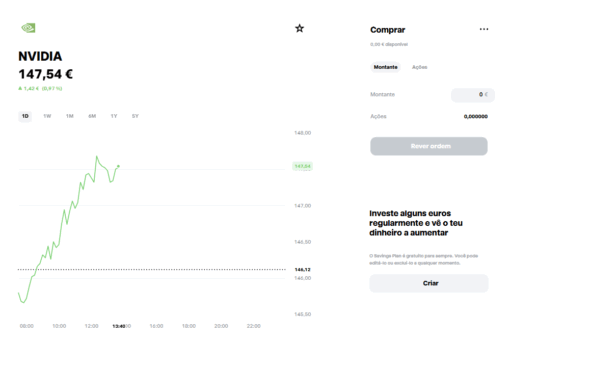590x368 pixels.
Task: Click the NVIDIA logo icon
Action: coord(28,28)
